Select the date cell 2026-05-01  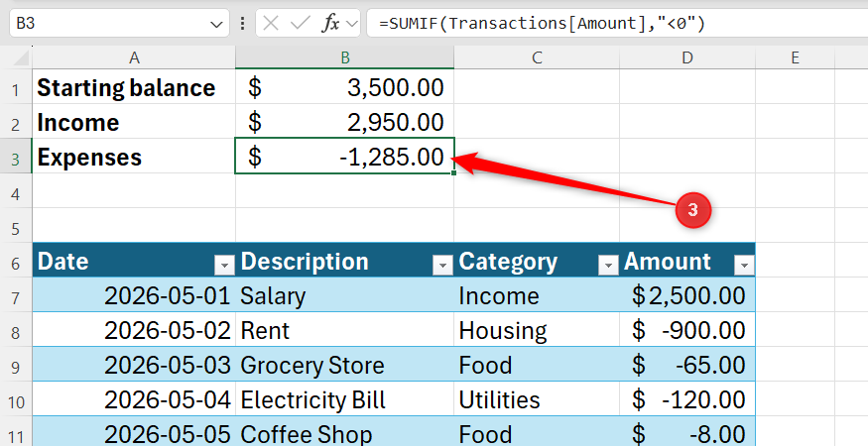tap(134, 296)
